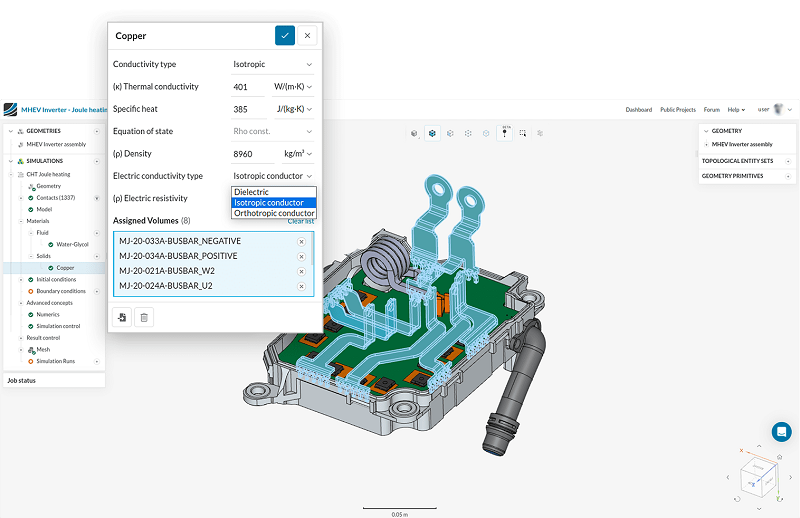The image size is (800, 518).
Task: Rotate view down with arrow below orientation cube
Action: [759, 509]
